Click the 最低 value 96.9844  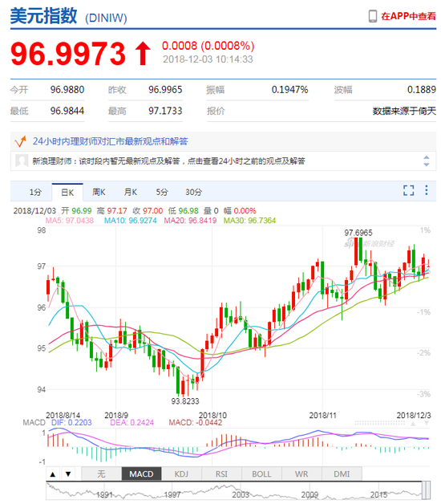67,111
